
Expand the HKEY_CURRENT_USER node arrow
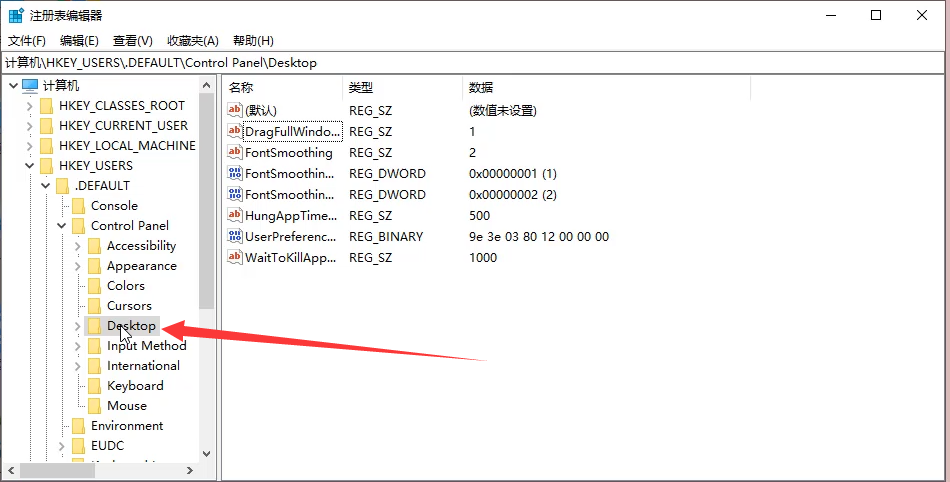29,126
